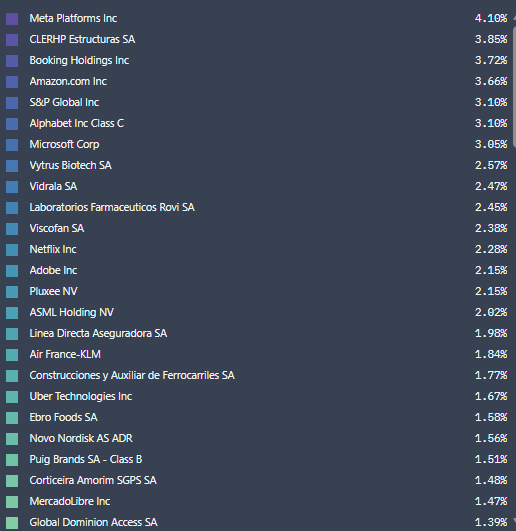516x531 pixels.
Task: Select Pluxee NV holding name
Action: click(x=53, y=291)
